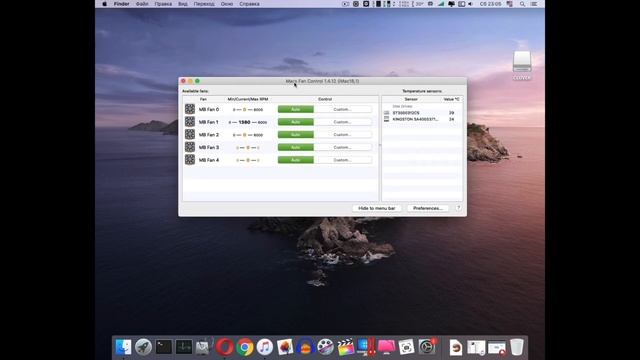Select the KINGSTON SA400S37 sensor row
640x360 pixels.
pyautogui.click(x=422, y=119)
